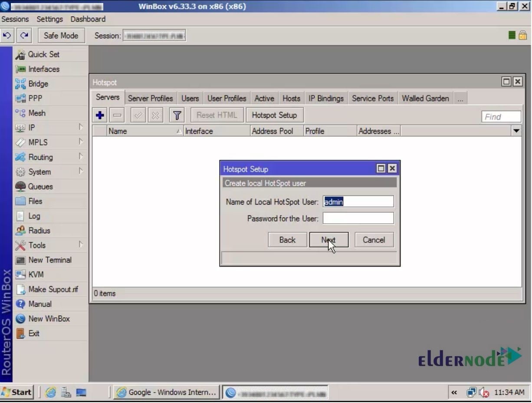Open the Interfaces panel
This screenshot has height=403, width=532.
point(43,69)
